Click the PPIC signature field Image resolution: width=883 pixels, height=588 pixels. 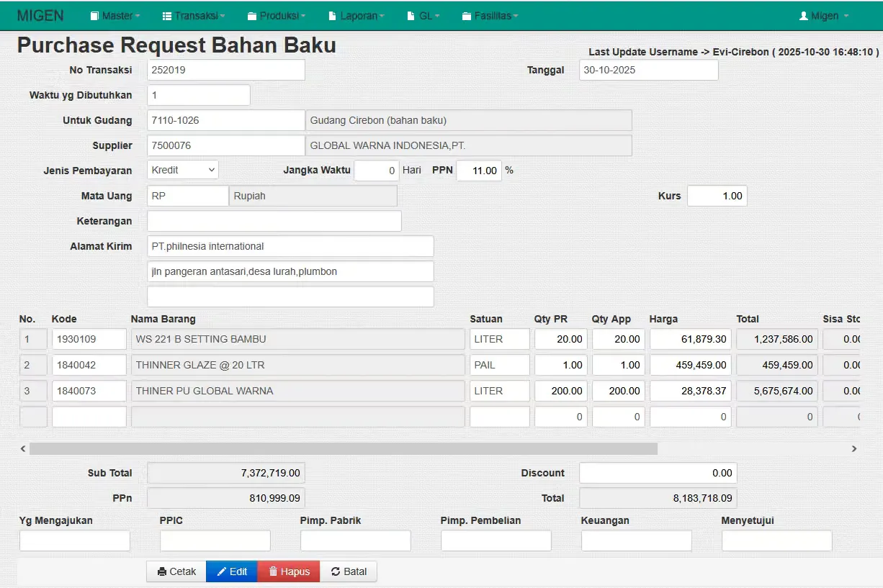tap(215, 540)
